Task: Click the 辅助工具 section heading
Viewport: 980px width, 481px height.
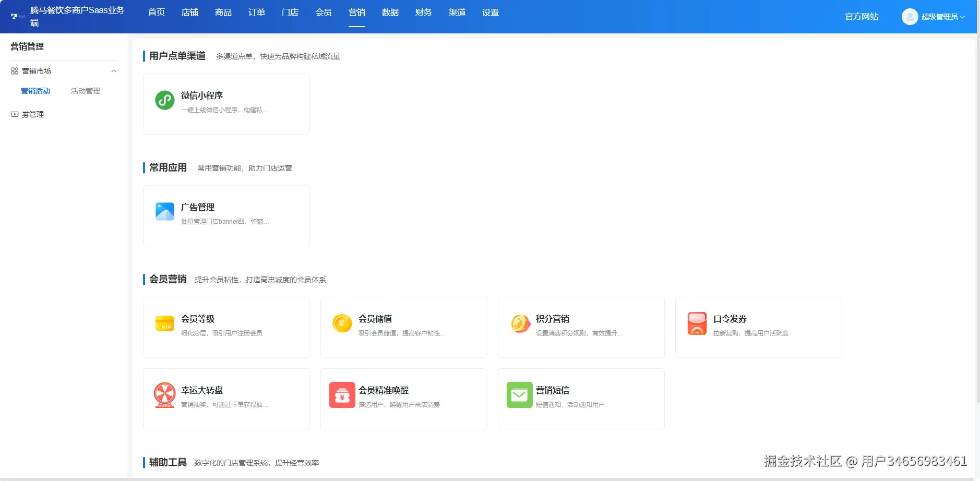Action: tap(168, 462)
